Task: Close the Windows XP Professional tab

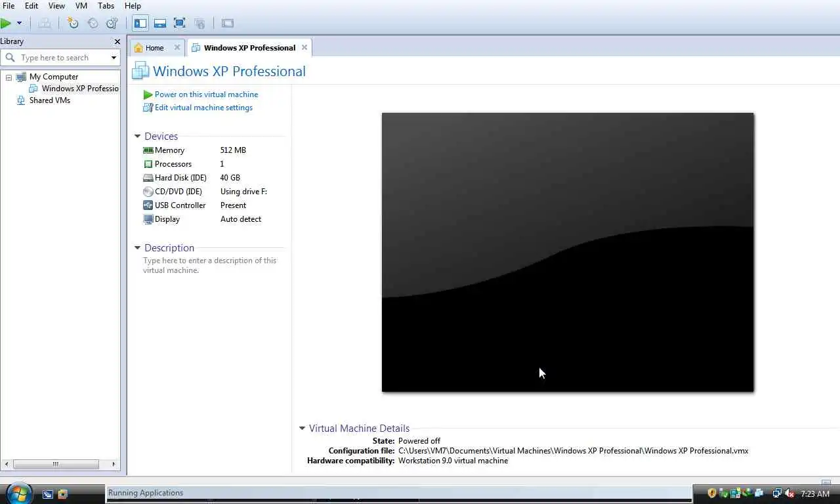Action: tap(304, 47)
